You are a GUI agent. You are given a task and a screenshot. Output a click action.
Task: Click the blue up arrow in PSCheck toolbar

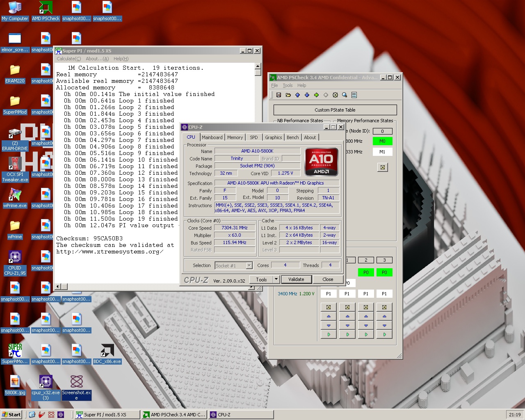tap(297, 95)
